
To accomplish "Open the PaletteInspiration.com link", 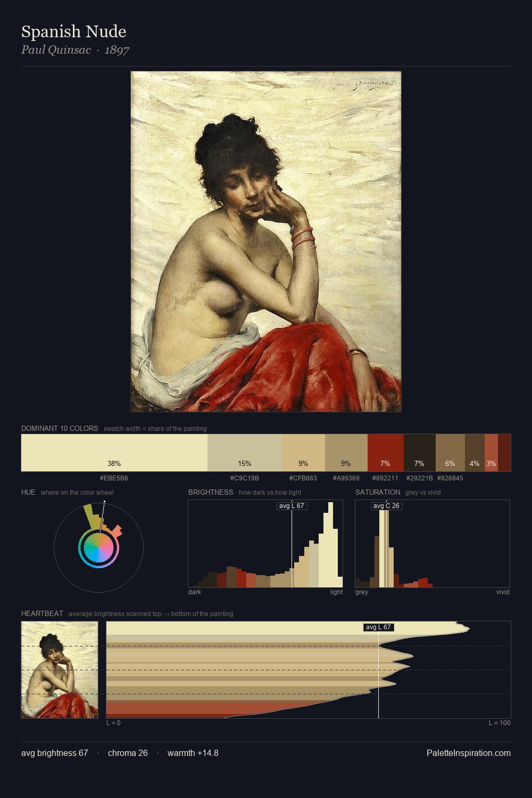I will pos(469,753).
